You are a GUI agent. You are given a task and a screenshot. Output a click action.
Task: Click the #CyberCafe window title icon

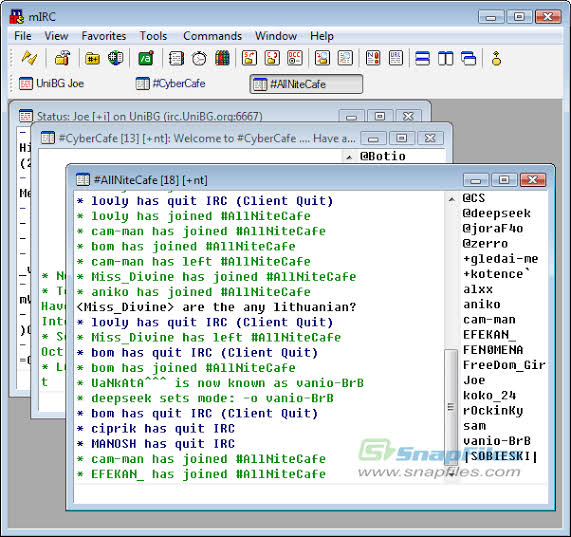click(x=48, y=138)
